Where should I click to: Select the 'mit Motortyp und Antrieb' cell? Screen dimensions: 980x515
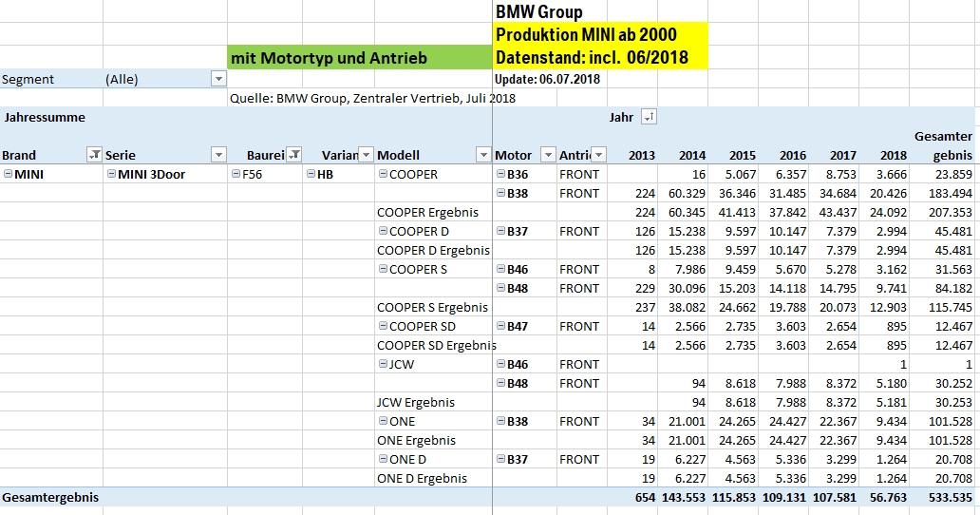(x=360, y=58)
